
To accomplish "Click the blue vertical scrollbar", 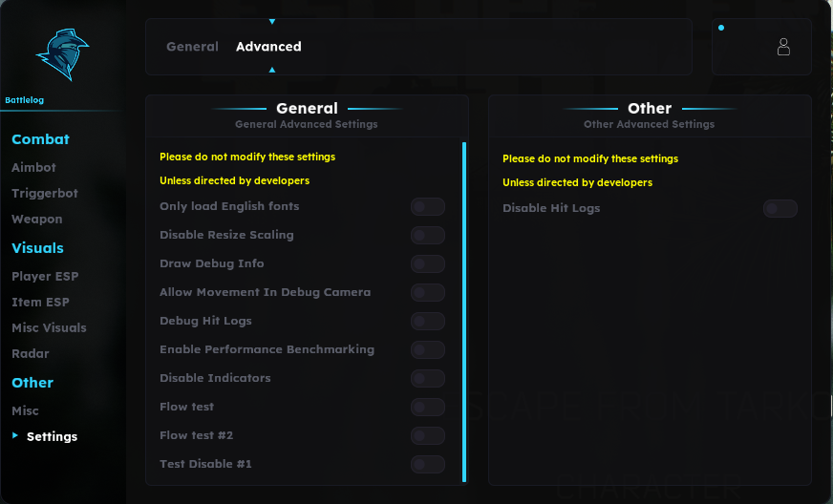I will click(x=464, y=312).
